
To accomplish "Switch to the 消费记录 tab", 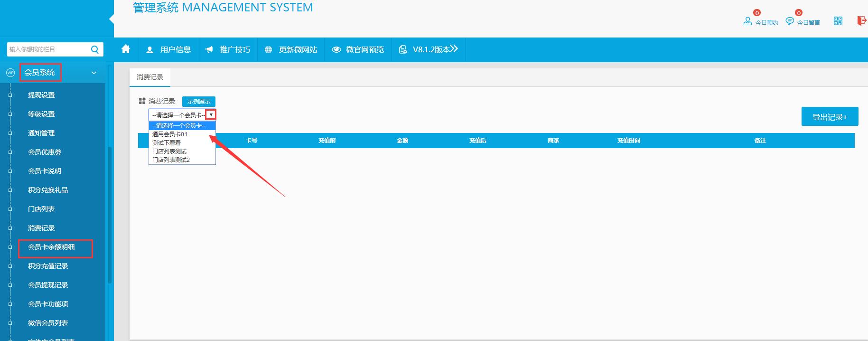I will pyautogui.click(x=150, y=77).
